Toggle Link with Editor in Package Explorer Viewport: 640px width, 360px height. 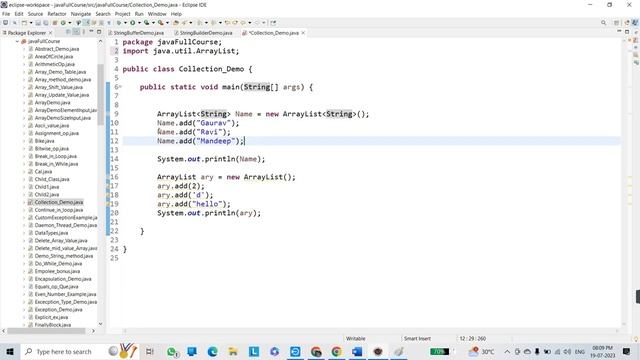coord(76,32)
